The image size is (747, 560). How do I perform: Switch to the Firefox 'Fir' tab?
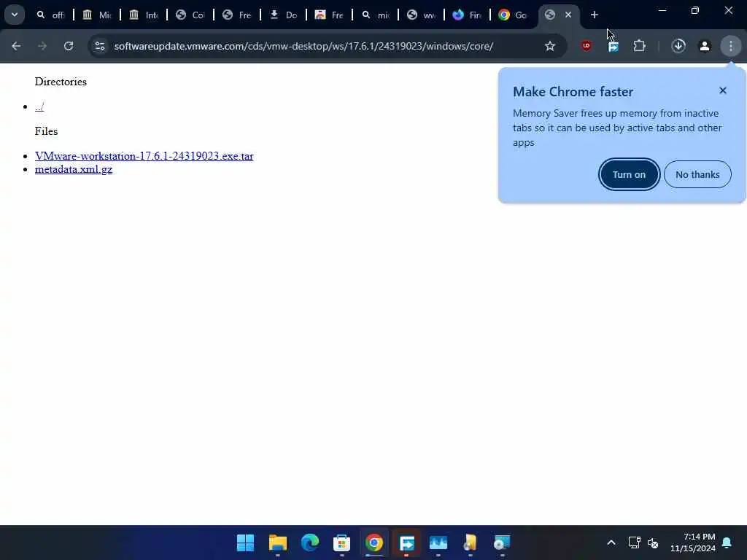468,15
